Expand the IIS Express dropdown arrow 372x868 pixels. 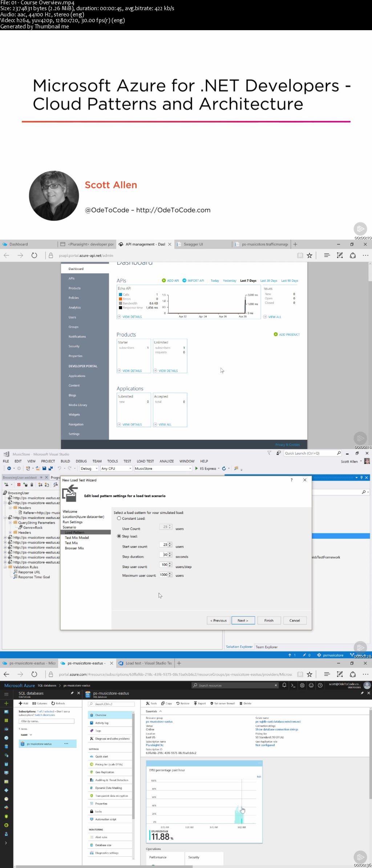click(x=219, y=468)
